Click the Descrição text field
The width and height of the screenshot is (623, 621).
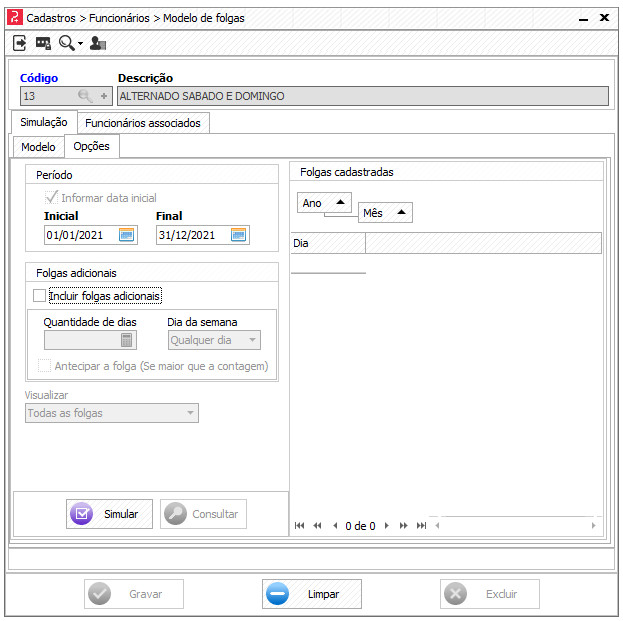coord(363,96)
